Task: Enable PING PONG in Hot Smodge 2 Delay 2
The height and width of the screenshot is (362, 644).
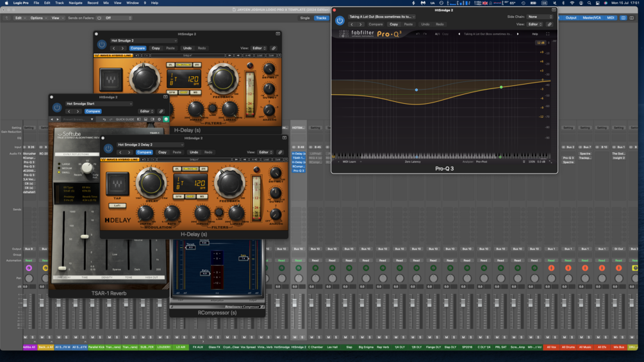Action: pyautogui.click(x=190, y=169)
